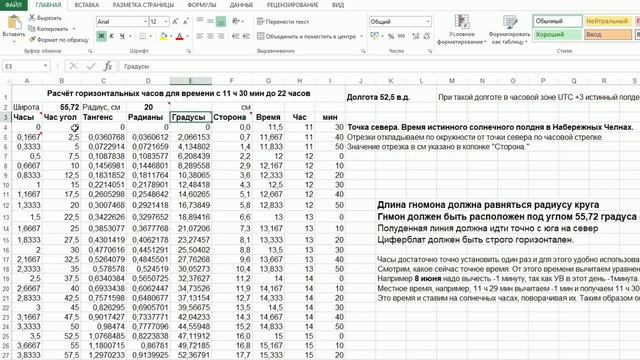The width and height of the screenshot is (640, 360).
Task: Click the increase indent icon
Action: click(x=246, y=36)
